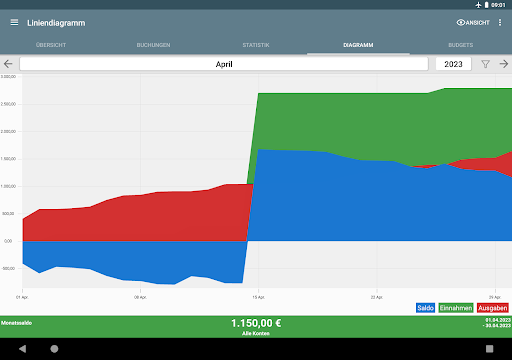This screenshot has height=360, width=512.
Task: Toggle the Saldo legend entry
Action: tap(425, 308)
